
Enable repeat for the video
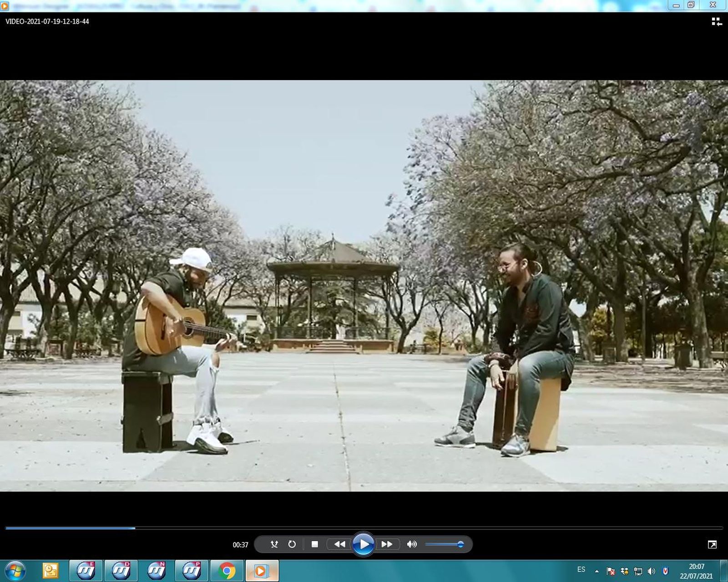tap(293, 544)
